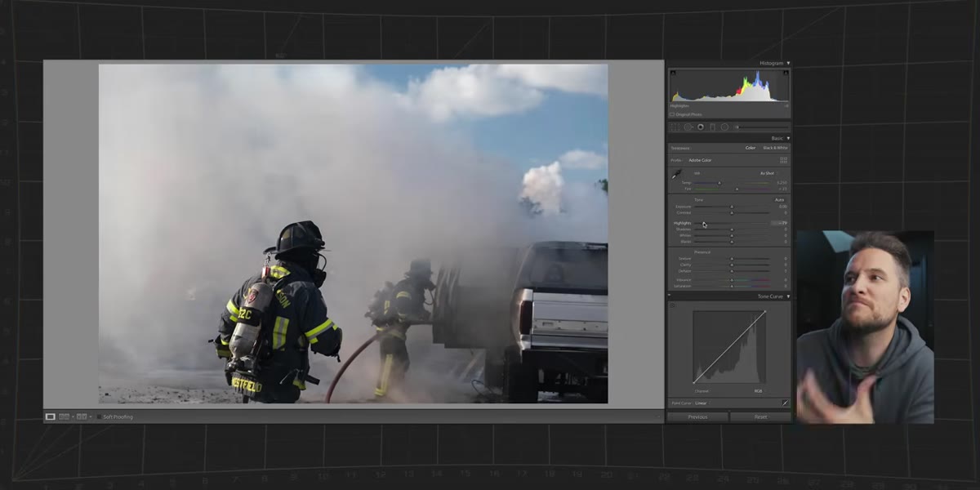Click the point curve edit icon
The image size is (980, 490).
(785, 403)
